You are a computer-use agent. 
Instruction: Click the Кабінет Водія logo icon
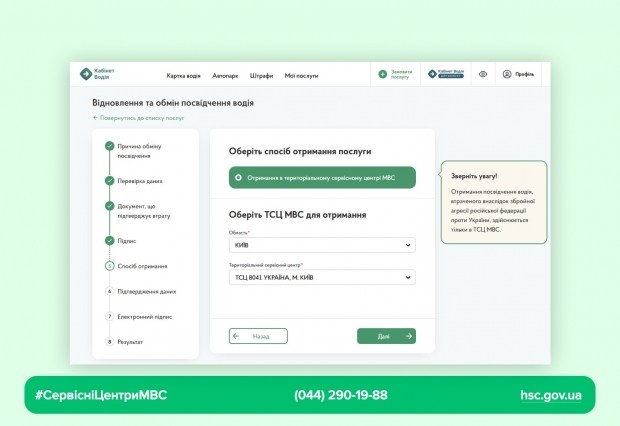coord(86,74)
